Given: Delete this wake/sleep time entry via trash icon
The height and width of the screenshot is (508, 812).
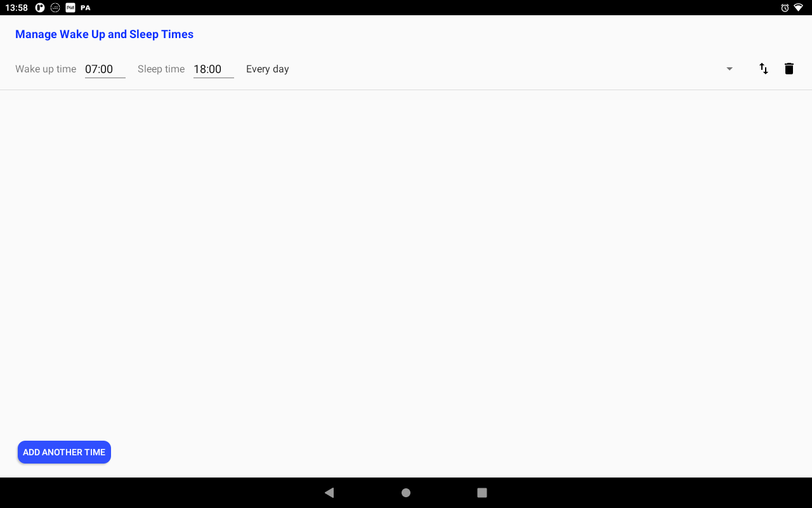Looking at the screenshot, I should tap(789, 69).
